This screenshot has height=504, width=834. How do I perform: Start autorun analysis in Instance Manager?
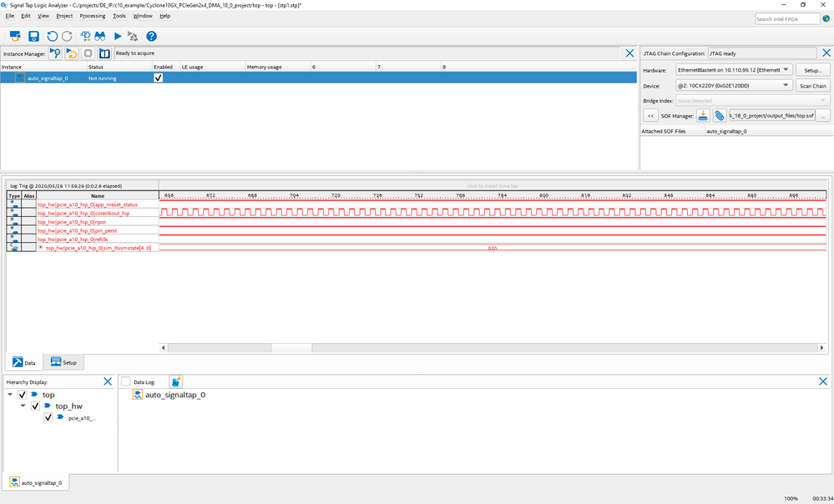point(71,53)
